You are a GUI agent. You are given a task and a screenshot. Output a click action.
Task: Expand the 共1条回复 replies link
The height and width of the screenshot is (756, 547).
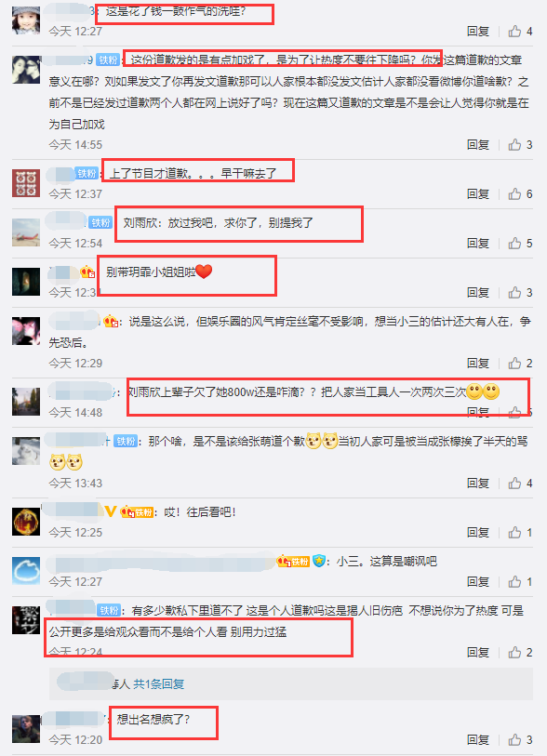[x=159, y=683]
